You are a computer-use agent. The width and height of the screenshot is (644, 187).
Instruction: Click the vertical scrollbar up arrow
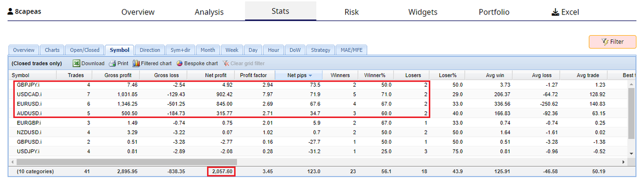(x=631, y=84)
